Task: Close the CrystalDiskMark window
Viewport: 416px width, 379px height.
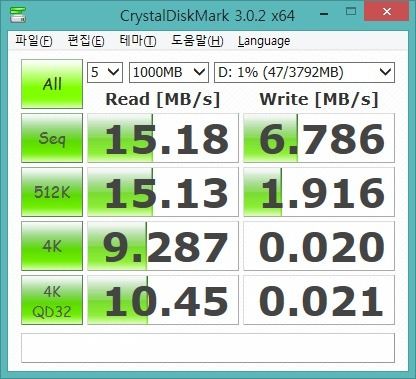Action: tap(387, 11)
